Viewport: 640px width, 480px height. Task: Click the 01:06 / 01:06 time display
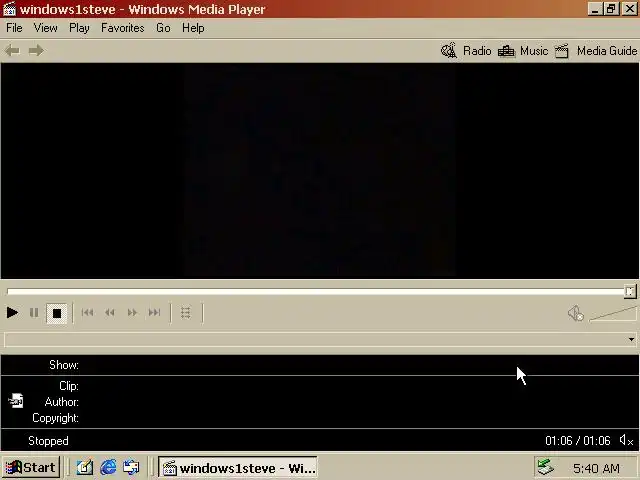pos(578,441)
